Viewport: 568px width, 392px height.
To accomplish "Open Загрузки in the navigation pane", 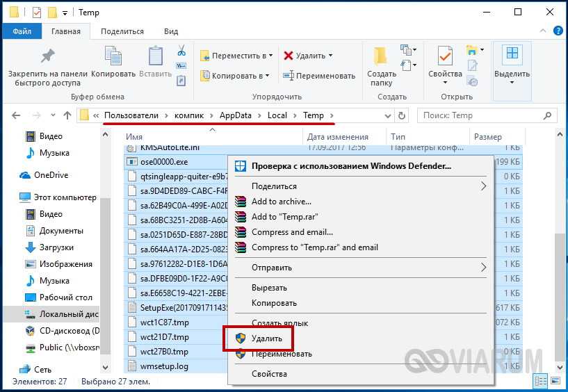I will click(x=56, y=247).
